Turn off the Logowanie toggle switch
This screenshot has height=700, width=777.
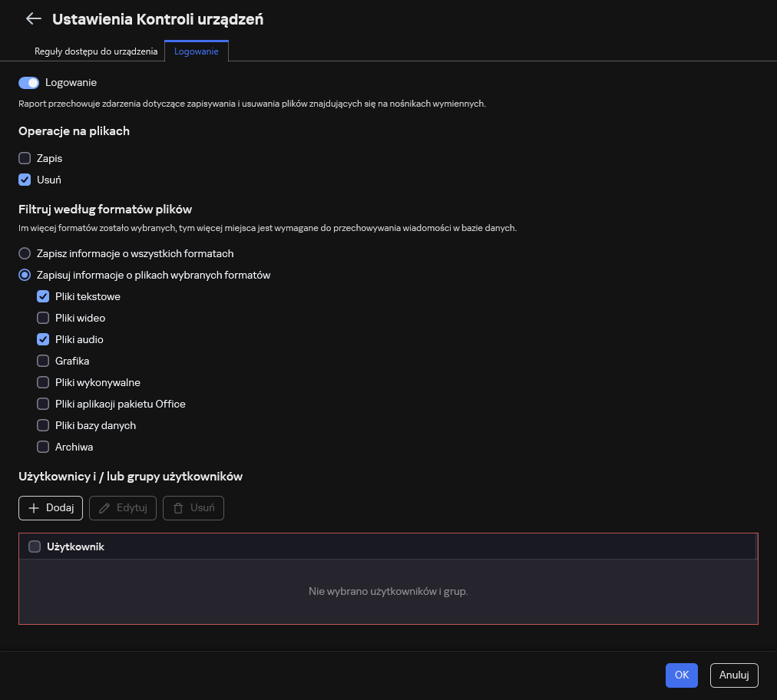point(28,82)
